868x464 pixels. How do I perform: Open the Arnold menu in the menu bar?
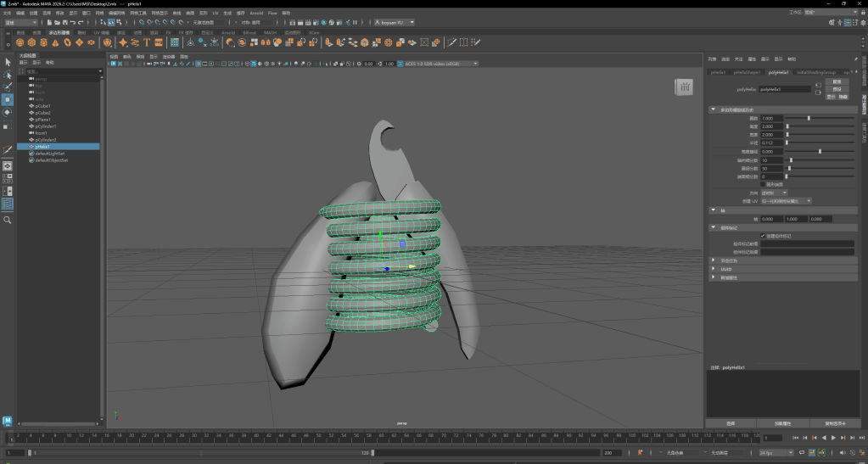pyautogui.click(x=255, y=14)
